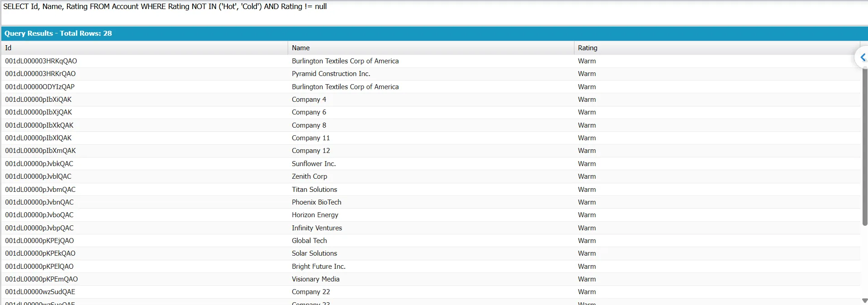
Task: Select Id 001dL00000pIbXiQAK
Action: click(x=38, y=100)
